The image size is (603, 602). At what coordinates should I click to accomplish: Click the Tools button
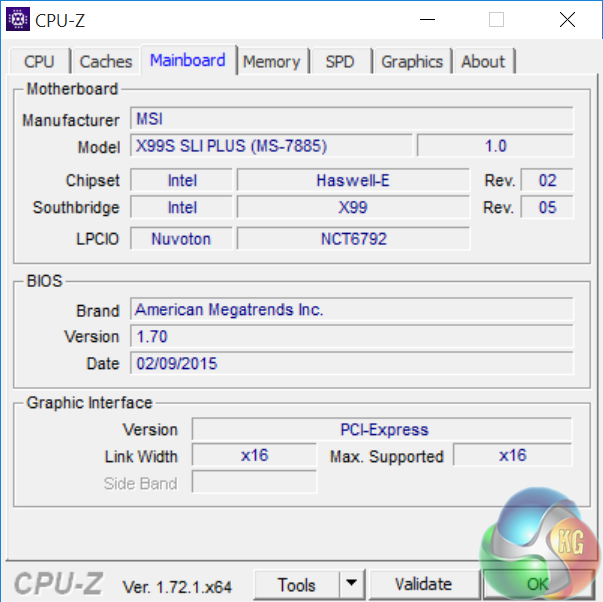[x=297, y=585]
